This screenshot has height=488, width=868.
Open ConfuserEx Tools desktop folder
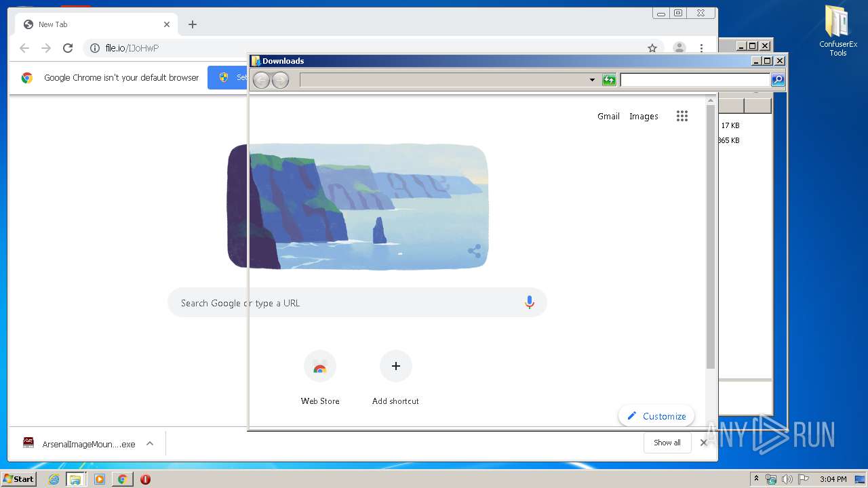click(x=838, y=30)
